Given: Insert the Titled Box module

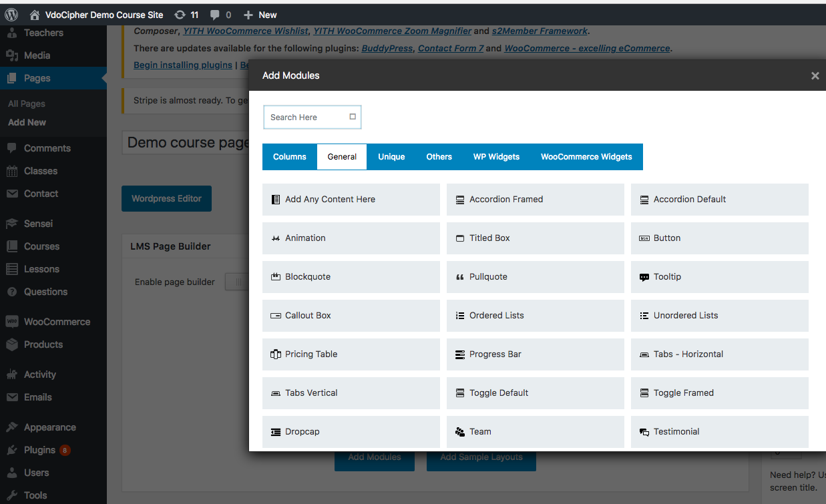Looking at the screenshot, I should 536,238.
